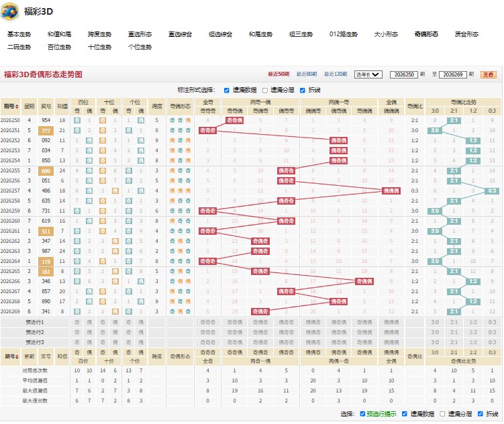
Task: Show 最近50期 results
Action: click(279, 74)
